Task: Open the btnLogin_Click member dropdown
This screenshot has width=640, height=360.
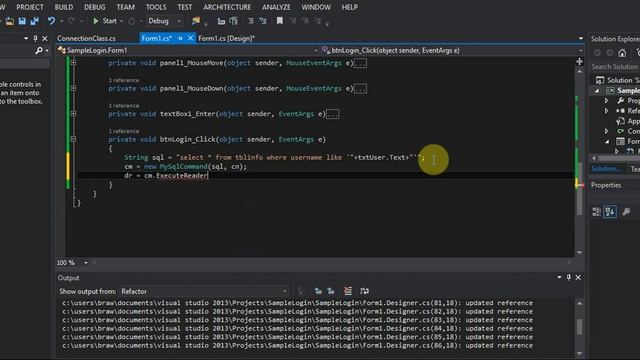Action: (451, 50)
